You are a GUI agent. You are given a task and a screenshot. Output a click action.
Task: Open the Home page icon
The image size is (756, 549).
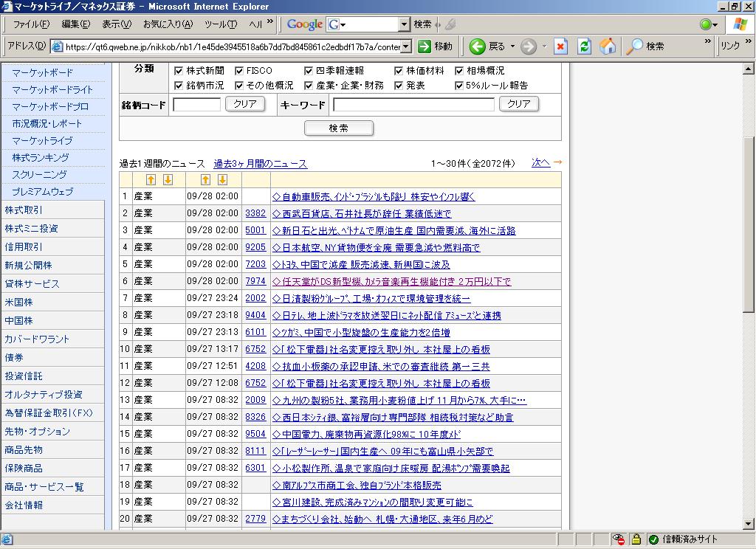[x=608, y=46]
